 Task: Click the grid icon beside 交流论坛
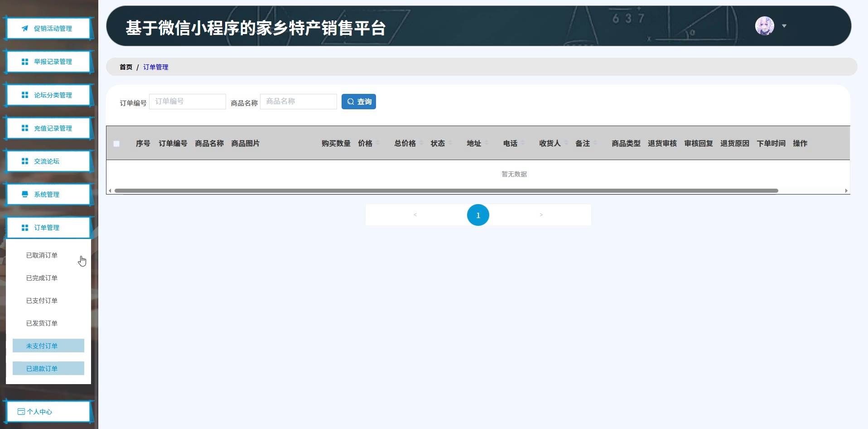25,161
